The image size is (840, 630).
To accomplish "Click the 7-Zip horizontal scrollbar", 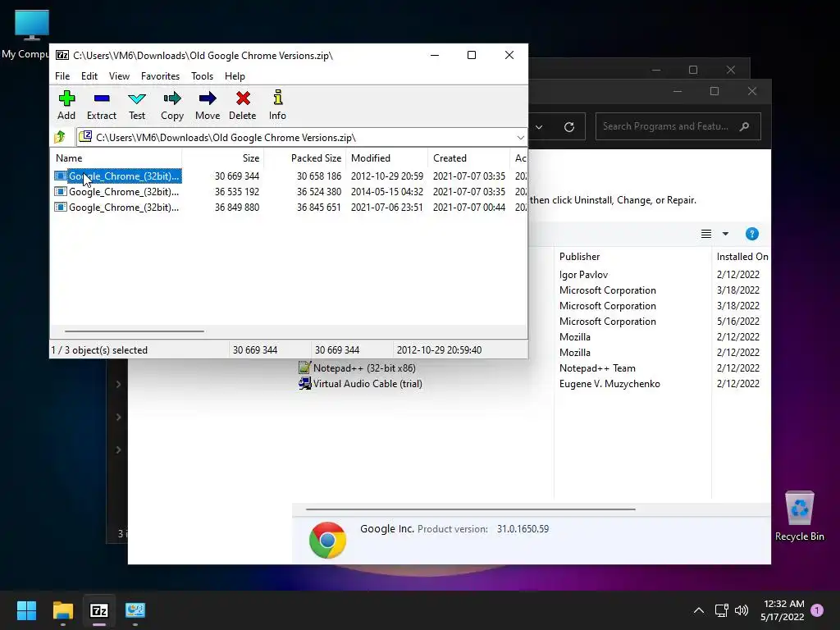I will coord(134,331).
